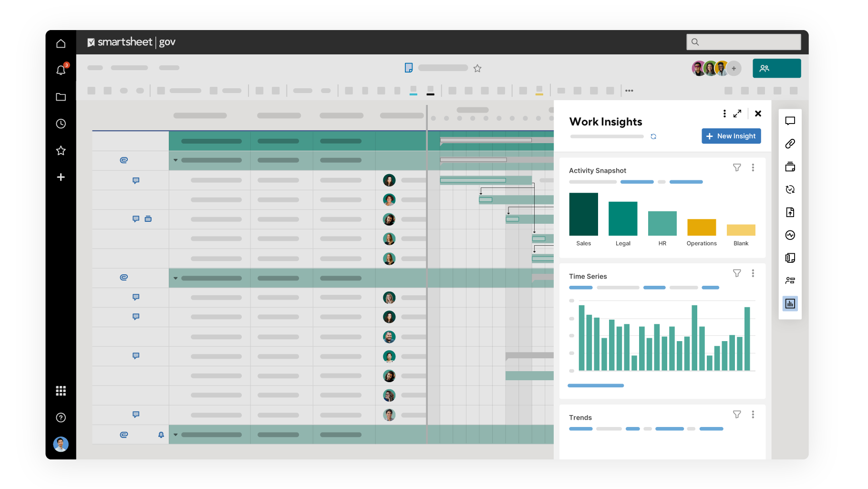Open the Work Insights overflow menu
Screen dimensions: 868x489
click(x=724, y=114)
